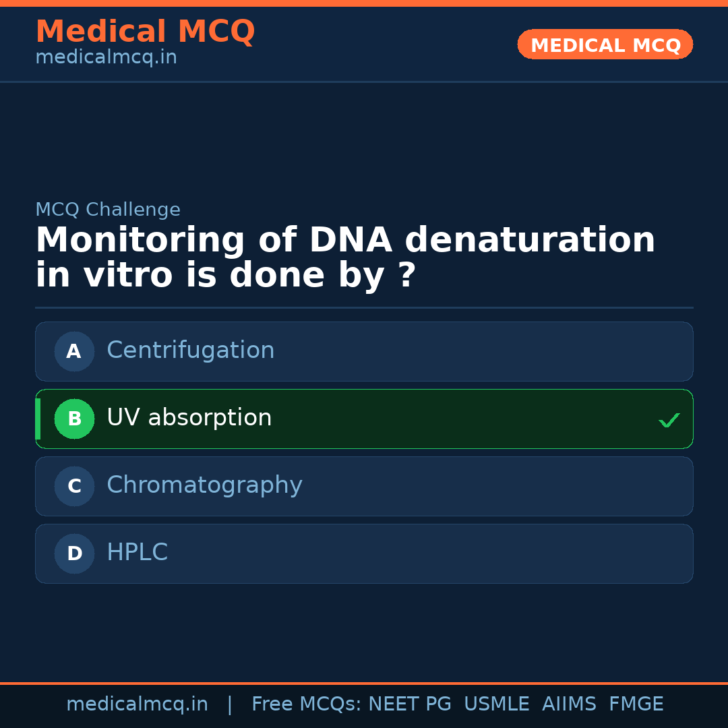Click the MCQ Challenge label

[x=108, y=210]
